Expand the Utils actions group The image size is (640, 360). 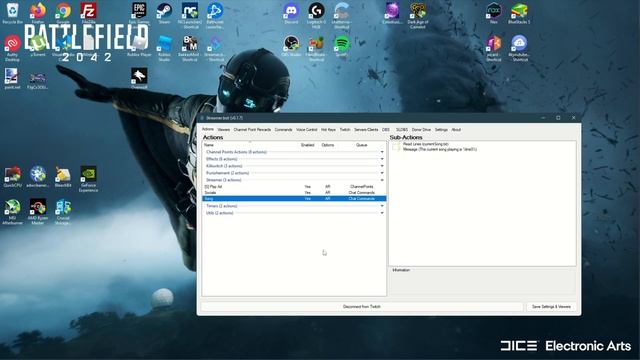click(382, 213)
